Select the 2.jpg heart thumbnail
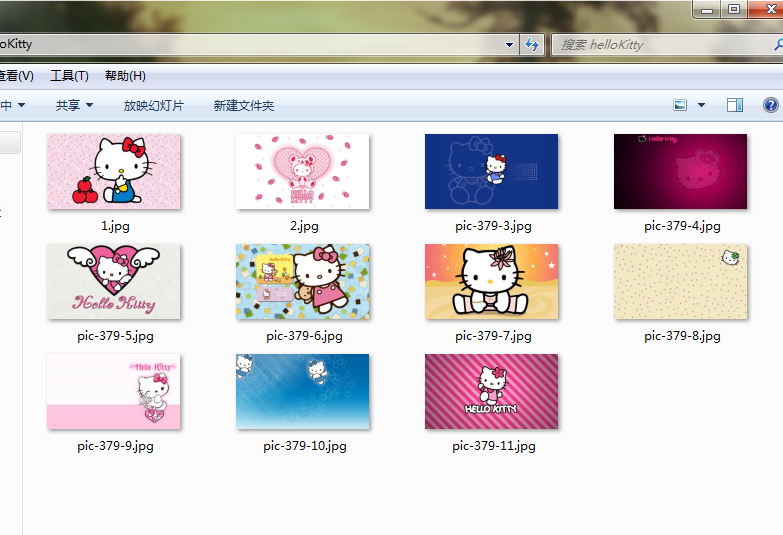The height and width of the screenshot is (535, 783). coord(303,171)
